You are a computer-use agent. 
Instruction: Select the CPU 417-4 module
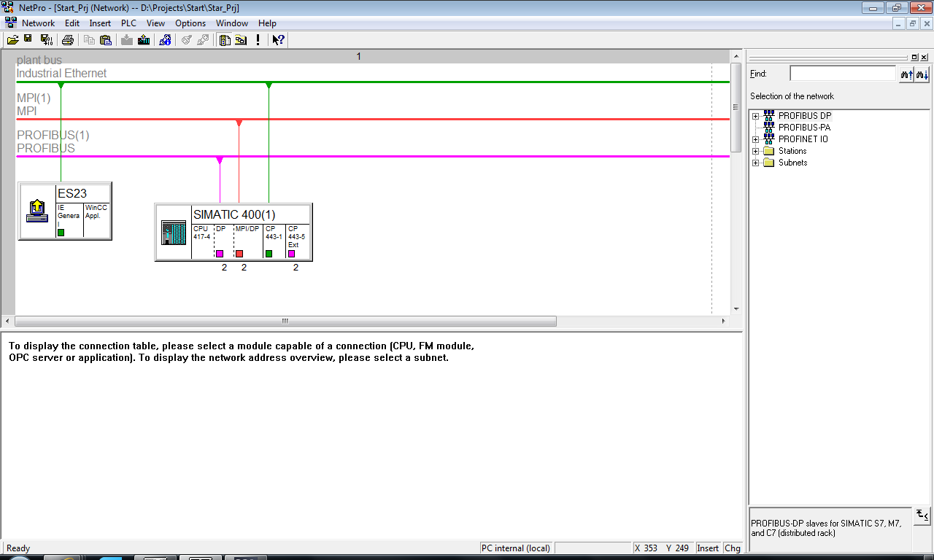coord(202,241)
